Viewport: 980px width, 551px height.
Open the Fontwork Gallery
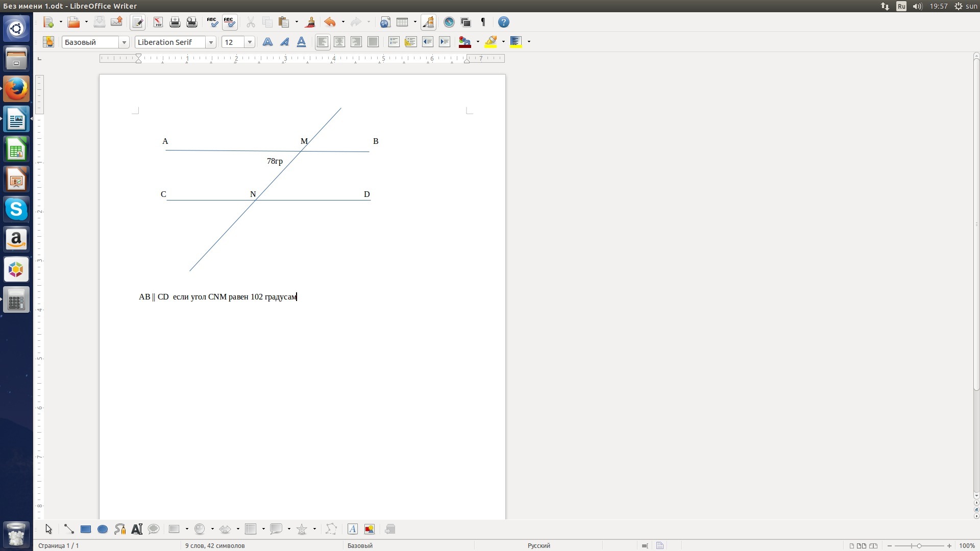(352, 529)
